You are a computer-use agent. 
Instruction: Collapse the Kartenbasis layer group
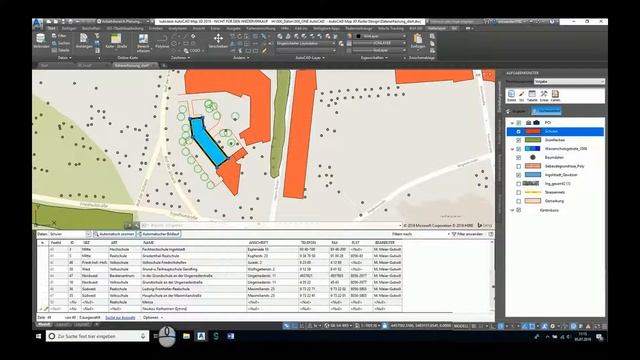pyautogui.click(x=512, y=210)
